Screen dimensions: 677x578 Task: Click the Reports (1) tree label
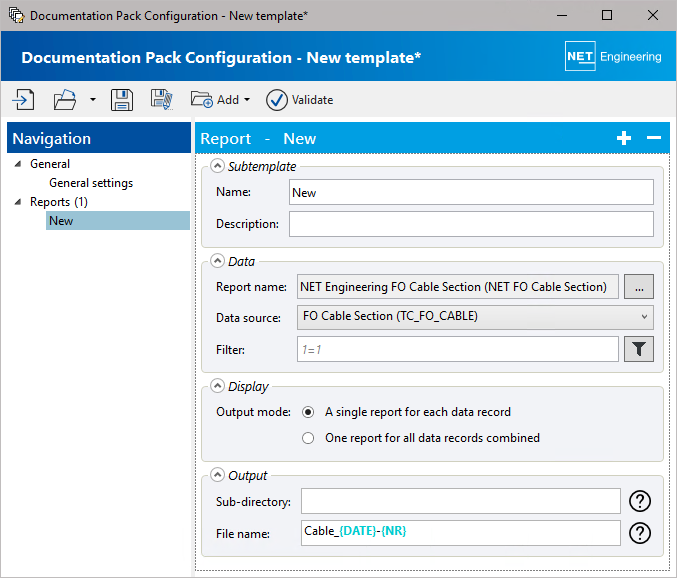[59, 202]
